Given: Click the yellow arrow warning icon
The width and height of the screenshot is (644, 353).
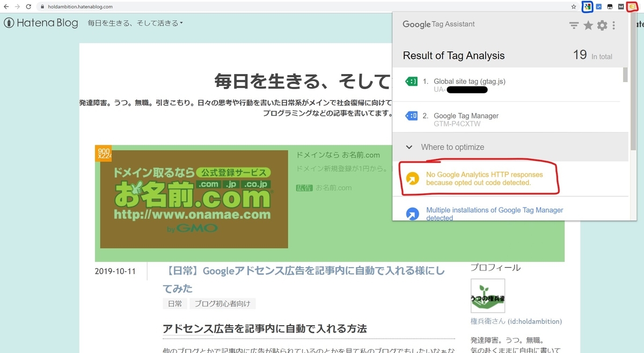Looking at the screenshot, I should point(413,179).
